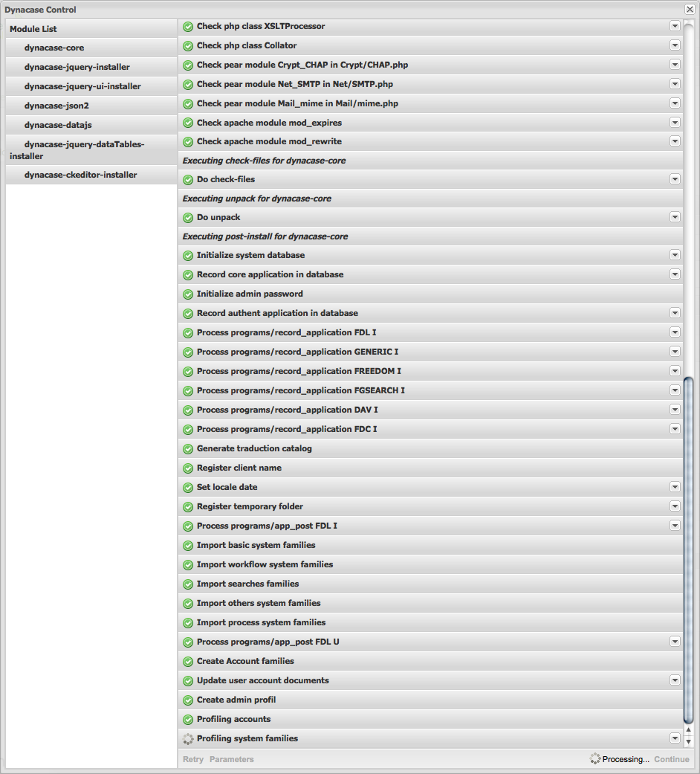This screenshot has width=700, height=774.
Task: Click the 'Import workflow system families' text
Action: coord(265,564)
